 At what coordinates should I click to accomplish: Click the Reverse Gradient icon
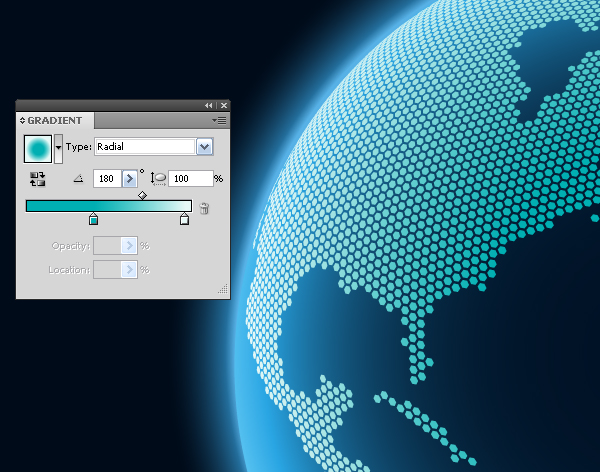[38, 179]
